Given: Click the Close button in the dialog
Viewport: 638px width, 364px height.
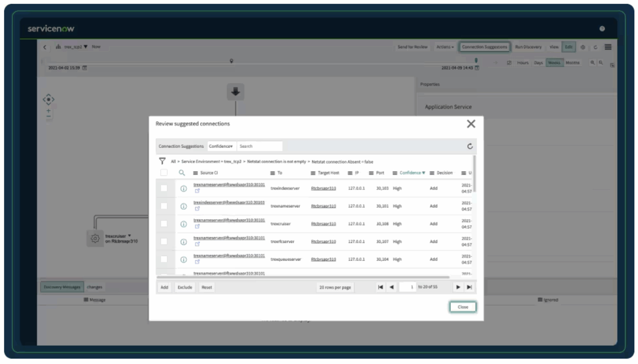Looking at the screenshot, I should [x=463, y=307].
